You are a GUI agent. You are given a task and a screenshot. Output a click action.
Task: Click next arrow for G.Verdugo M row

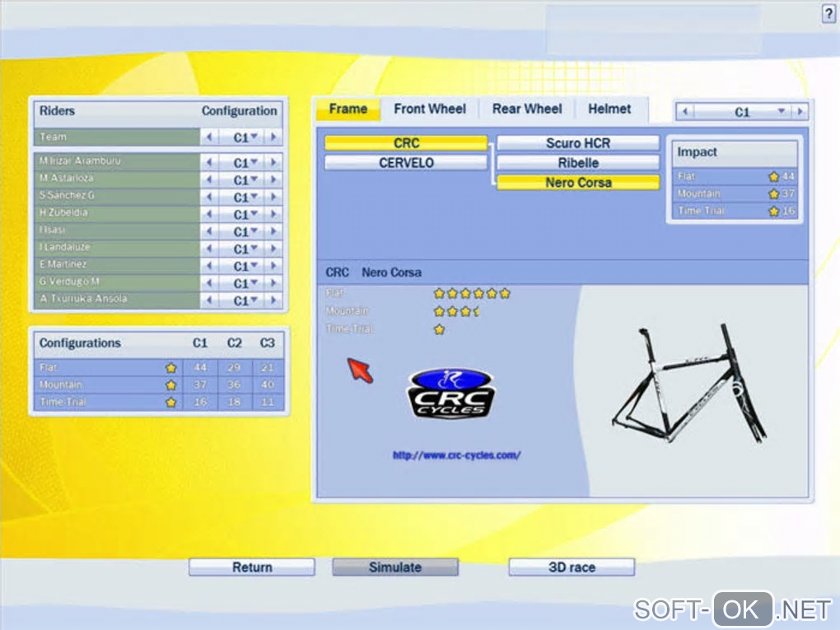click(273, 282)
